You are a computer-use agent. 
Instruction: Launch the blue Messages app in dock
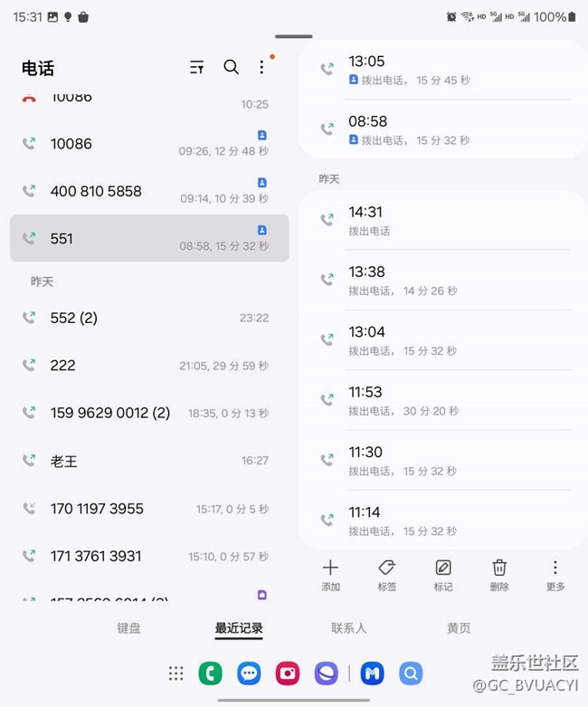250,674
